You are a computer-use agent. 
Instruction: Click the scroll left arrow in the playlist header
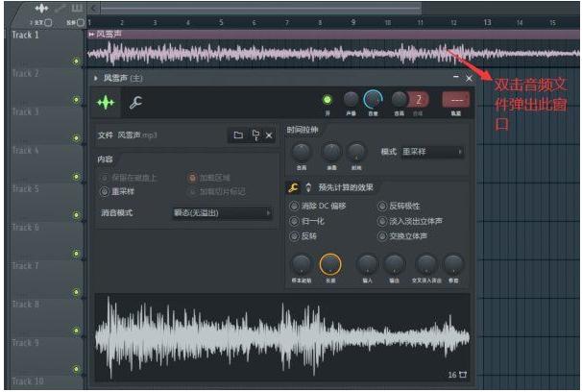(94, 8)
